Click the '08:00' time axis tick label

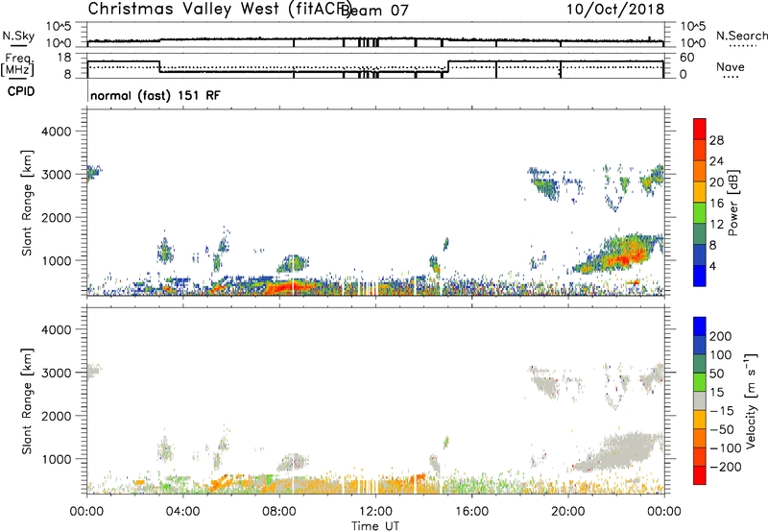point(279,512)
